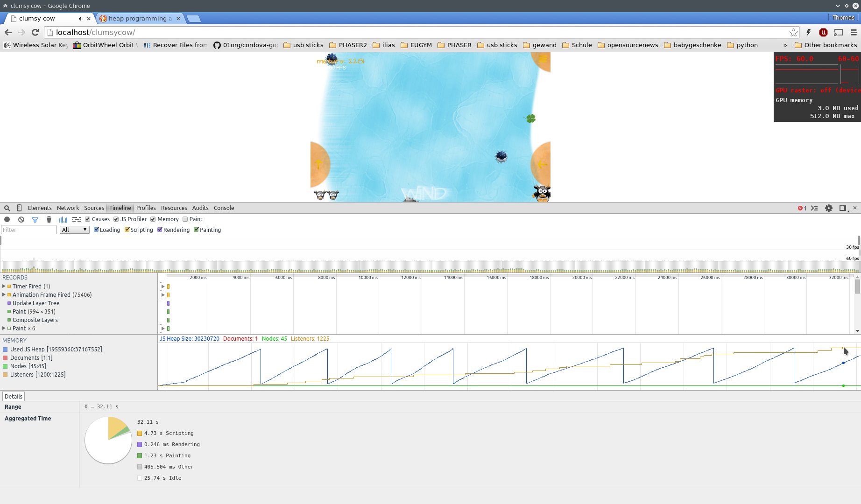
Task: Show more bookmarks chevron
Action: 785,45
